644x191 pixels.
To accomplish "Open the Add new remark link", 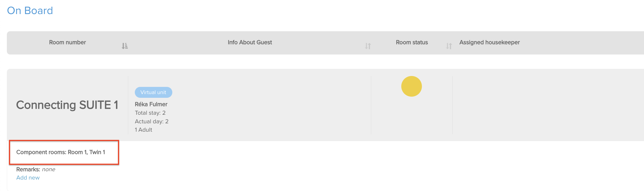I will (x=28, y=178).
